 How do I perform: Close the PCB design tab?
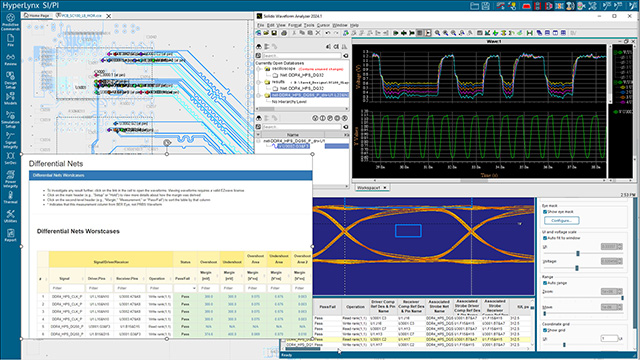[x=109, y=16]
